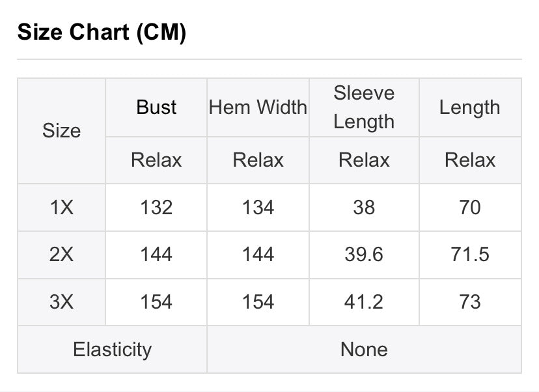Viewport: 539px width, 392px height.
Task: Click the Relax subheader under Length
Action: [x=470, y=160]
